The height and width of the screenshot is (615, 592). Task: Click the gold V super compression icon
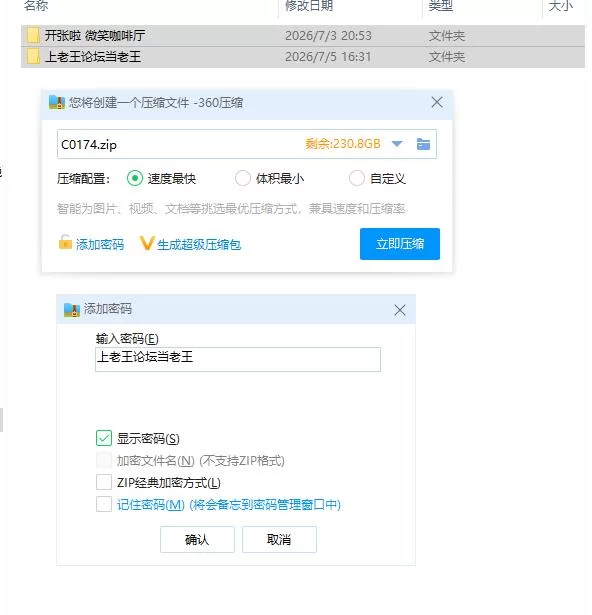coord(147,243)
